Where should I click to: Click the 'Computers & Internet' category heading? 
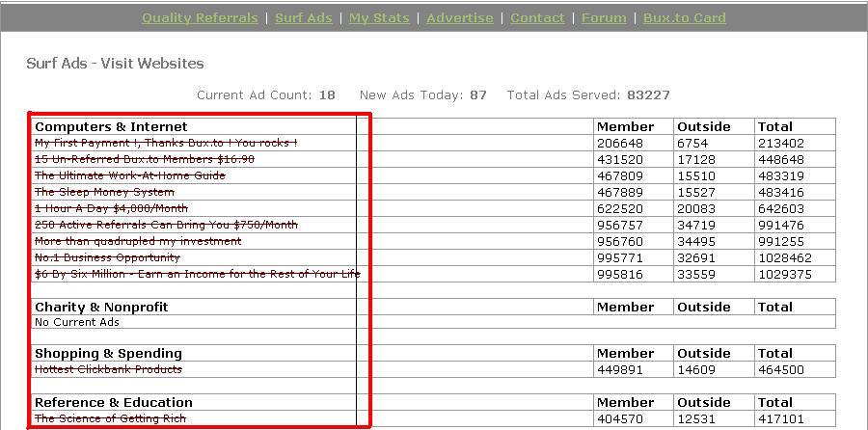tap(111, 126)
